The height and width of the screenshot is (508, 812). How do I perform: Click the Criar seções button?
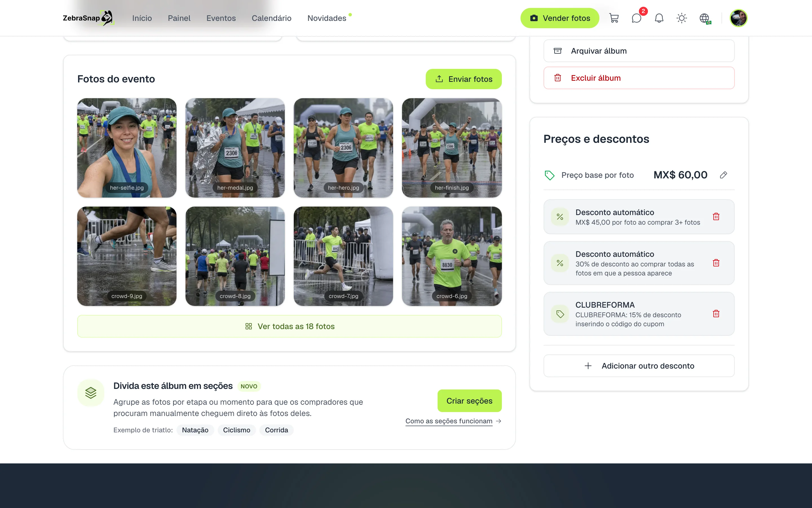click(469, 401)
